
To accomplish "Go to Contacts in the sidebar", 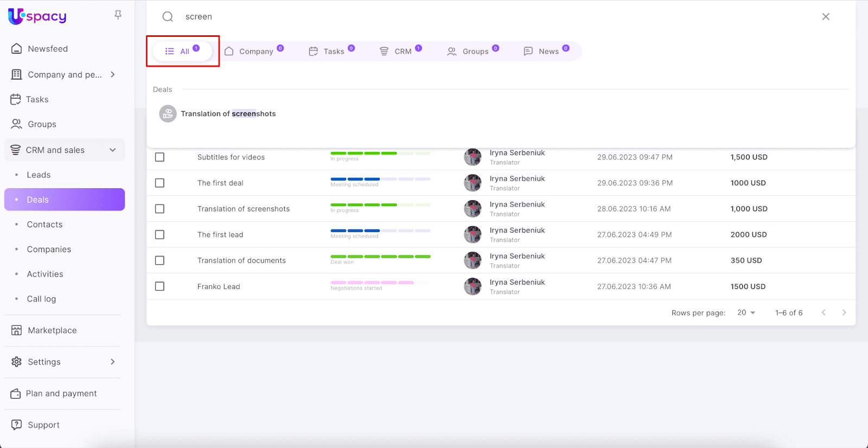I will pos(44,225).
